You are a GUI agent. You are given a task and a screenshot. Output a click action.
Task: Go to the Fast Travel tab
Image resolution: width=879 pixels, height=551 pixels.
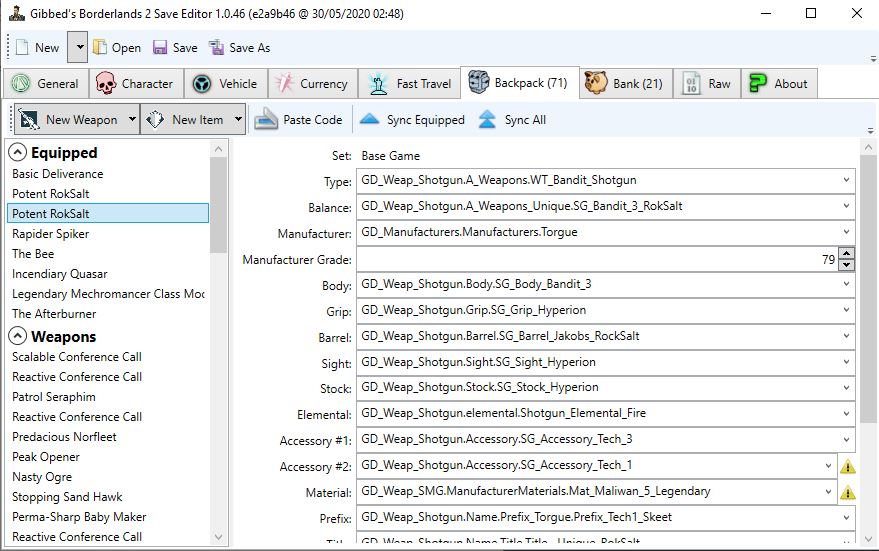pyautogui.click(x=410, y=84)
